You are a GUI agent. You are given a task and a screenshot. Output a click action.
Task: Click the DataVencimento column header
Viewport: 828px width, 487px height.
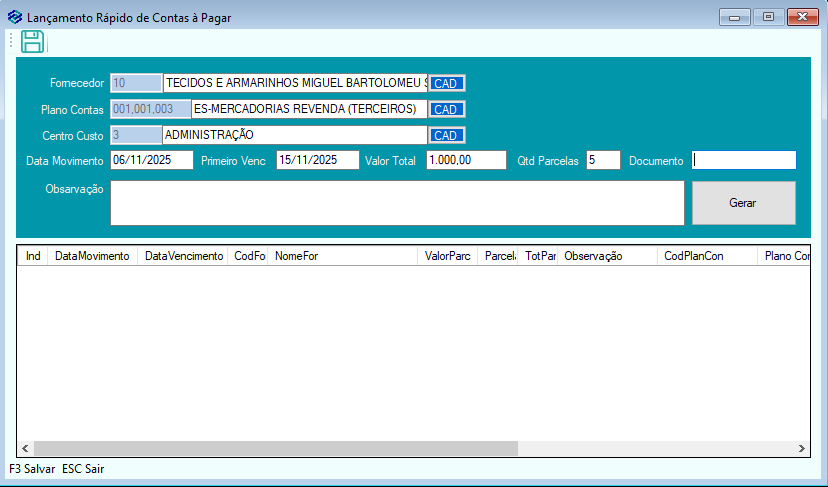tap(184, 257)
